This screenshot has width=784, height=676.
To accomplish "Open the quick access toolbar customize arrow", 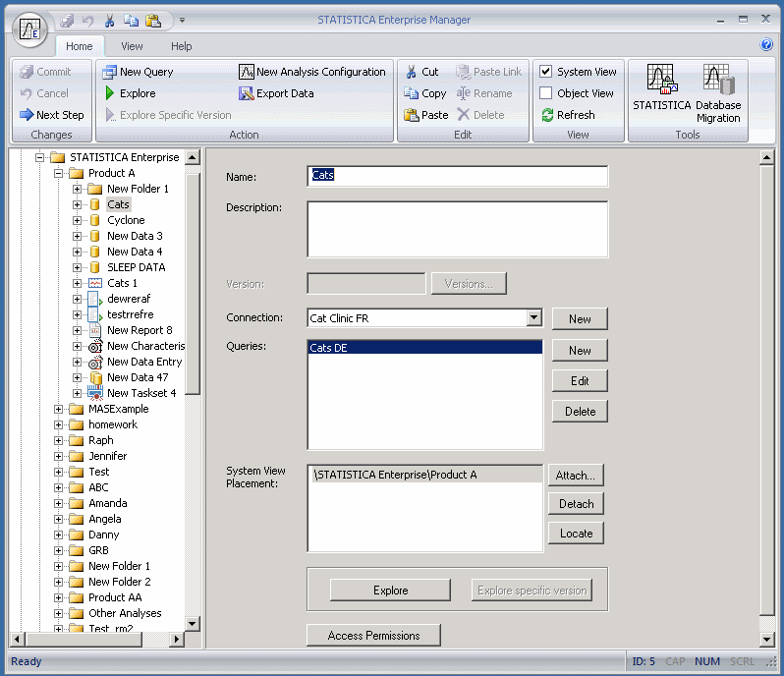I will tap(182, 21).
